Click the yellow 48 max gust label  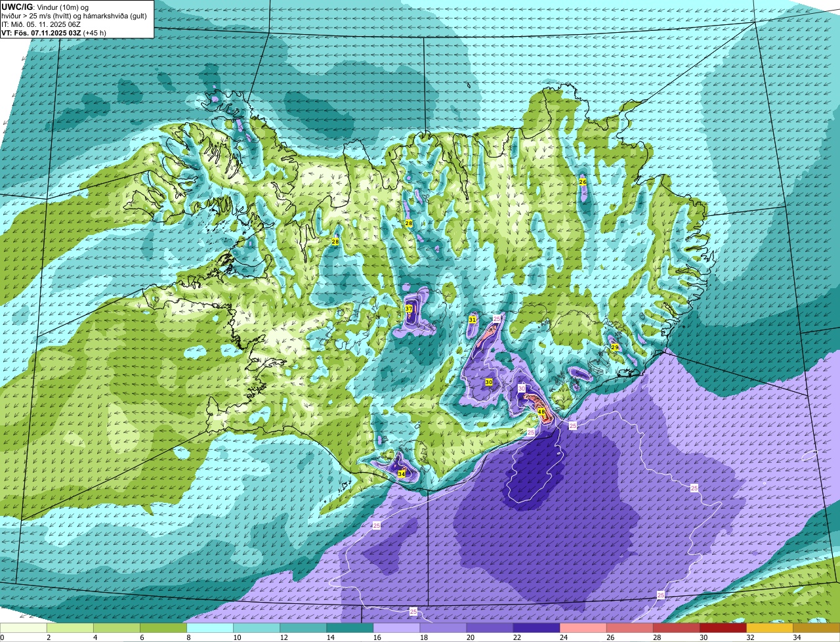(541, 412)
